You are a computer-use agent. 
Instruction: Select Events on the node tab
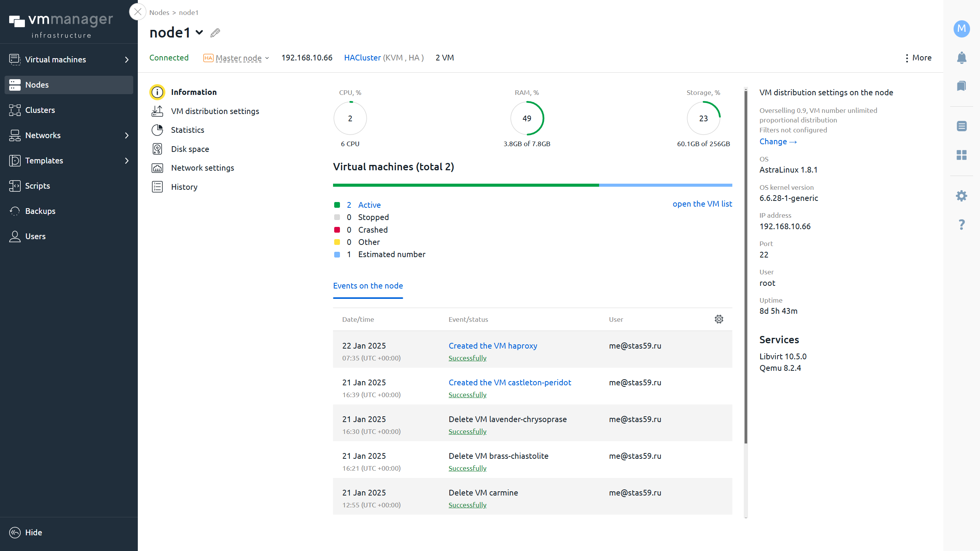pos(367,286)
